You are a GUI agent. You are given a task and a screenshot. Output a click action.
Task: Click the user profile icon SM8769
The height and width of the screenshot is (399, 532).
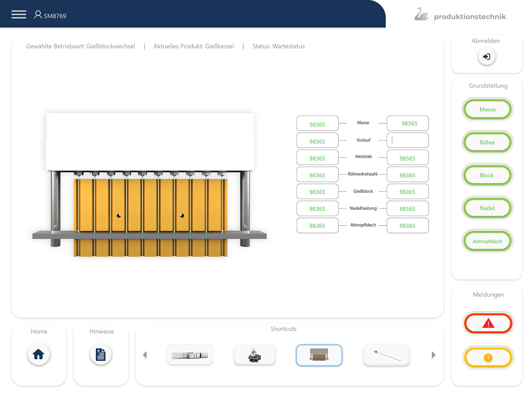point(38,15)
